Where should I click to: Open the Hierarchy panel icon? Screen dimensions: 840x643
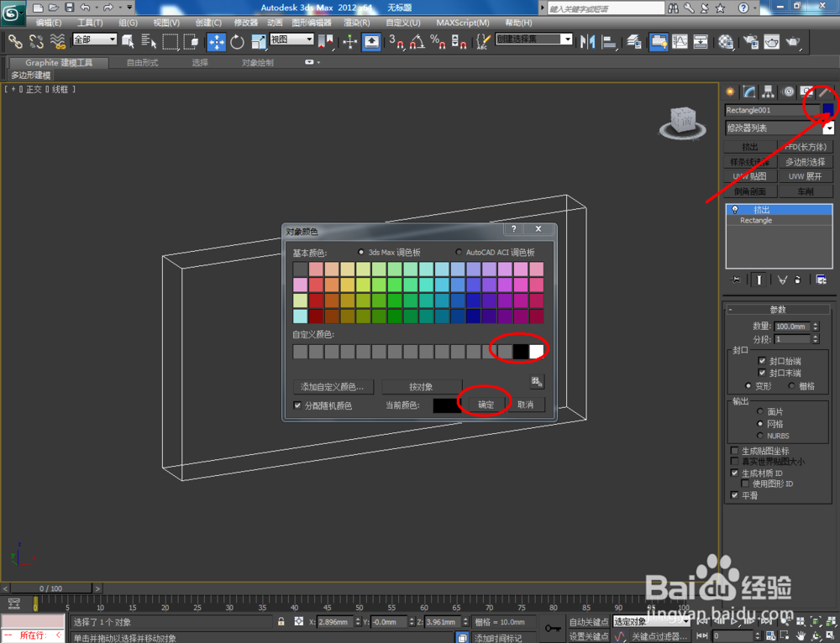[769, 91]
